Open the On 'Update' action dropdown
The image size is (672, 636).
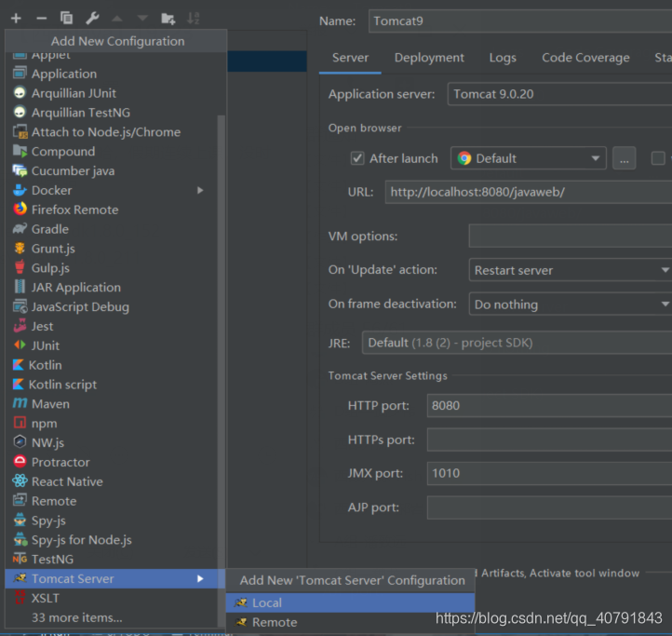(x=571, y=270)
